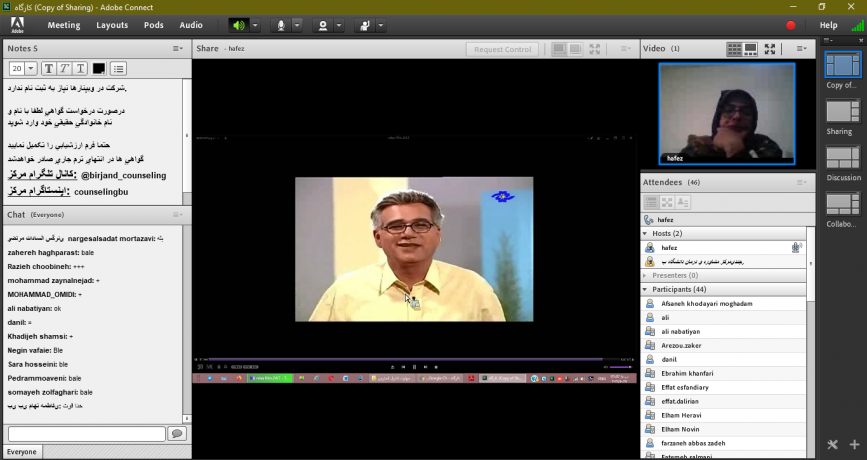Toggle bulleted list in Notes toolbar
The image size is (867, 460).
(118, 69)
